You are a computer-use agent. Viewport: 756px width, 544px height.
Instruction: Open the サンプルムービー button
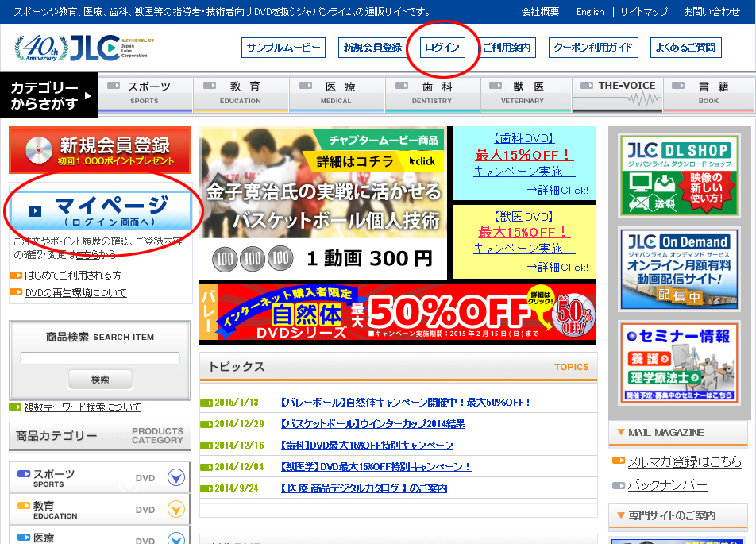coord(283,48)
